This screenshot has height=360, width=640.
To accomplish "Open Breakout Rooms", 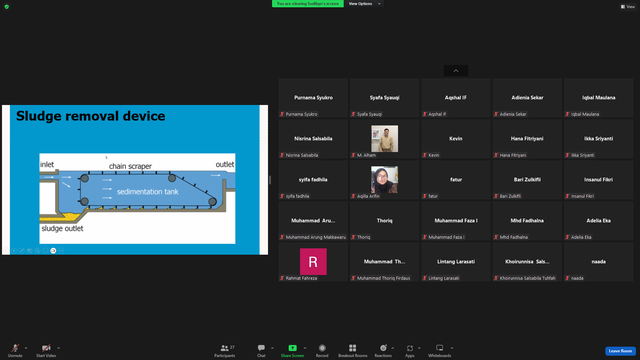I will tap(352, 350).
